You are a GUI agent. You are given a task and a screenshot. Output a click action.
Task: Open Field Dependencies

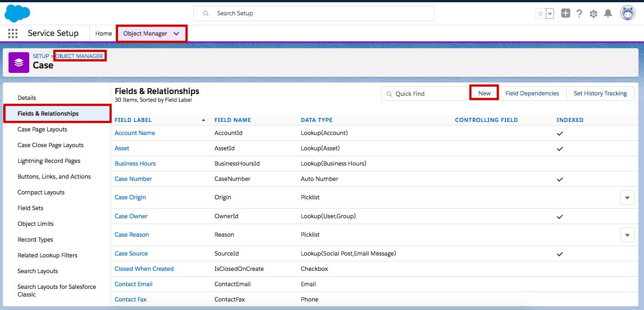pos(532,94)
